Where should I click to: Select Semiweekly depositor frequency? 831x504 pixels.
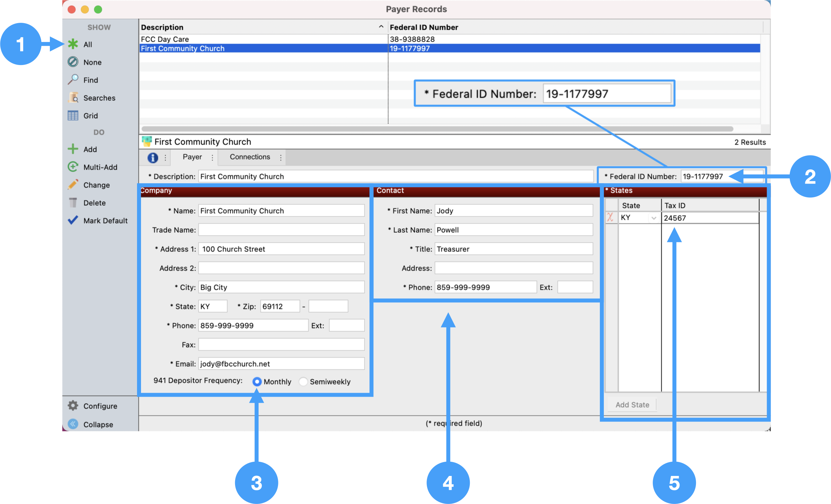[303, 382]
